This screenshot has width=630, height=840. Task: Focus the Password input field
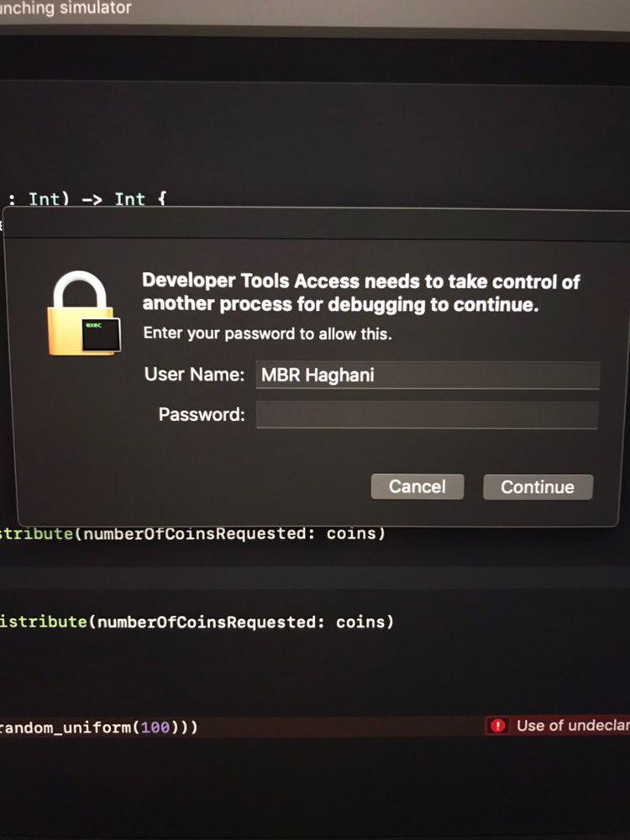coord(427,415)
